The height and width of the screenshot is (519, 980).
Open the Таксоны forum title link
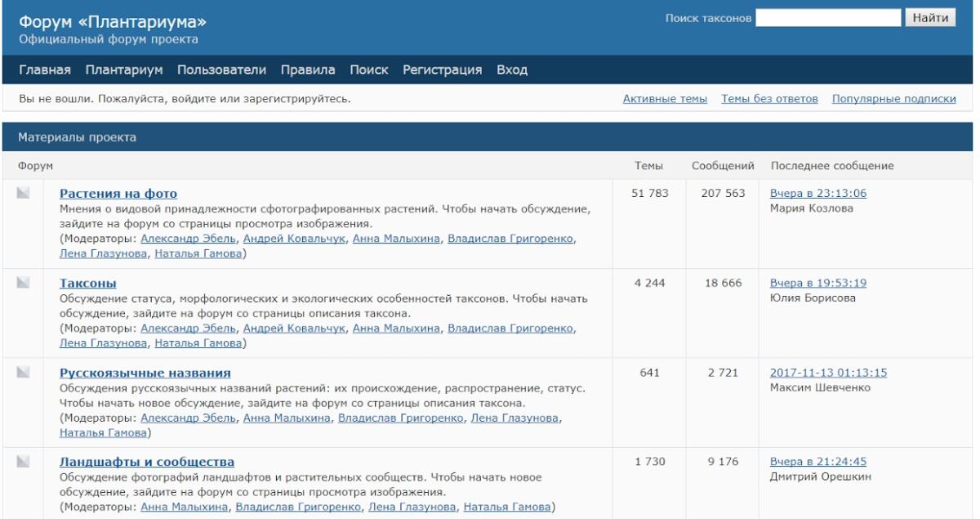(x=88, y=284)
